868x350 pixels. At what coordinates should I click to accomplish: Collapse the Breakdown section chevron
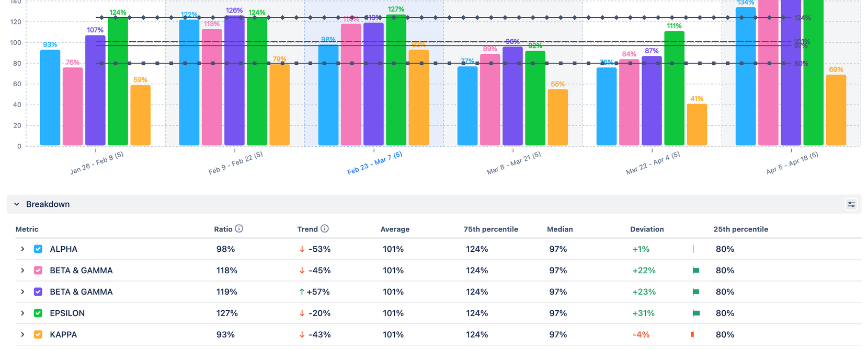17,204
